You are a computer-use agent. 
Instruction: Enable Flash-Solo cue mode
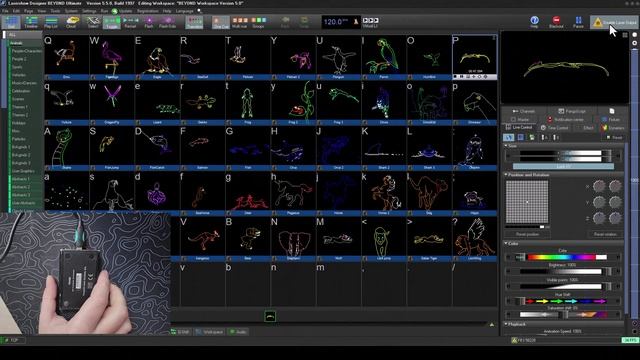[x=167, y=22]
